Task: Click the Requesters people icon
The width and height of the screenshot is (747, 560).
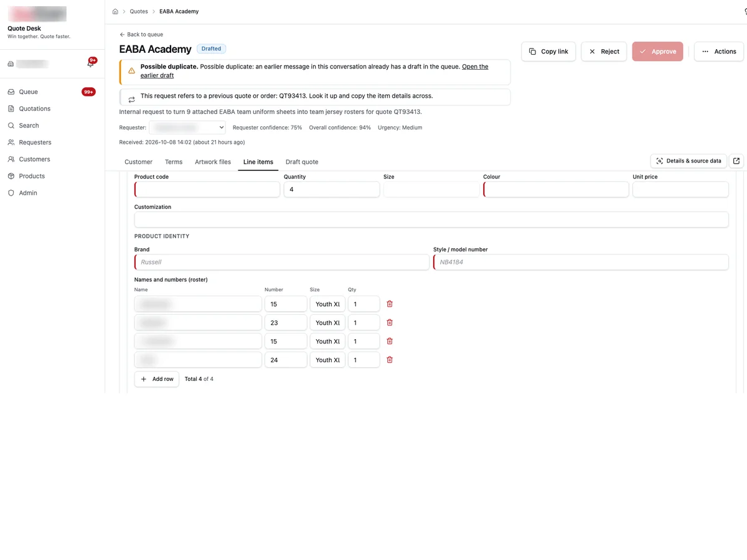Action: pos(11,142)
